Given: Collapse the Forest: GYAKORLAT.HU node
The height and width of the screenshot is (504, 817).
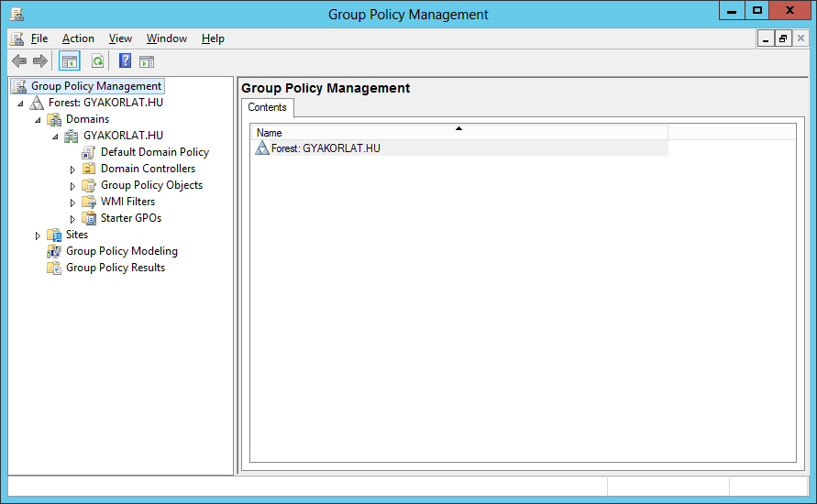Looking at the screenshot, I should tap(20, 104).
